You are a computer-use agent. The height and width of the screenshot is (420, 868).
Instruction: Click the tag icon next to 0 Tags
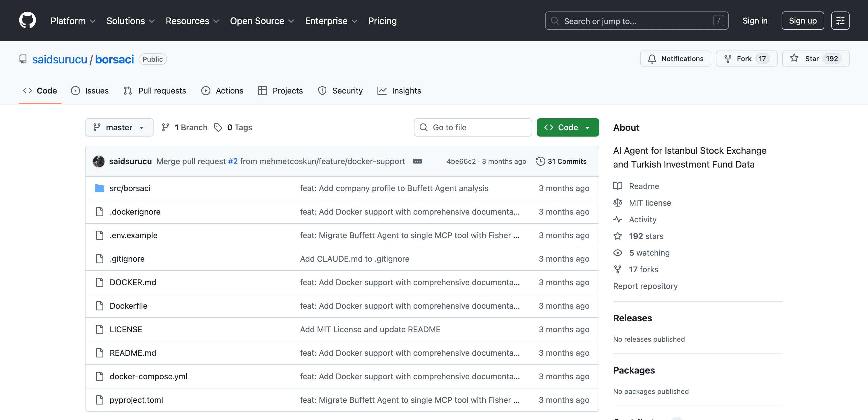218,127
